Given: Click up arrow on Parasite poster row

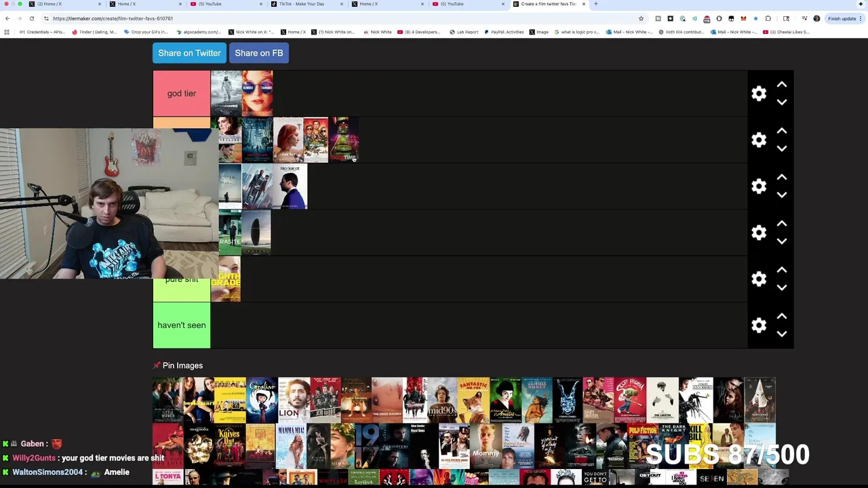Looking at the screenshot, I should pyautogui.click(x=782, y=224).
